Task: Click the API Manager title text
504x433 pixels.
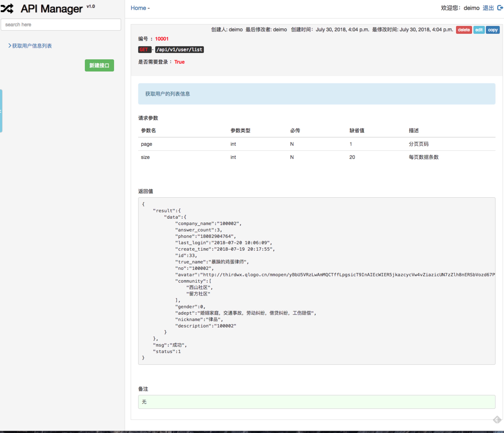Action: click(x=52, y=9)
